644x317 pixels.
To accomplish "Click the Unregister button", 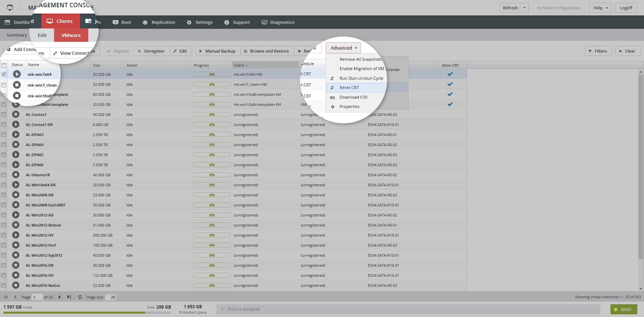I will (151, 51).
